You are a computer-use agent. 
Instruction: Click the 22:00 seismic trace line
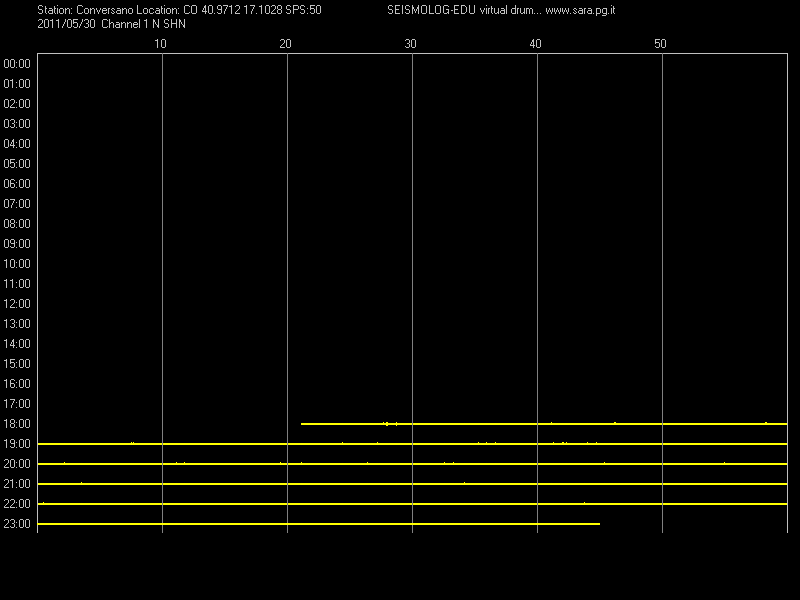point(412,504)
